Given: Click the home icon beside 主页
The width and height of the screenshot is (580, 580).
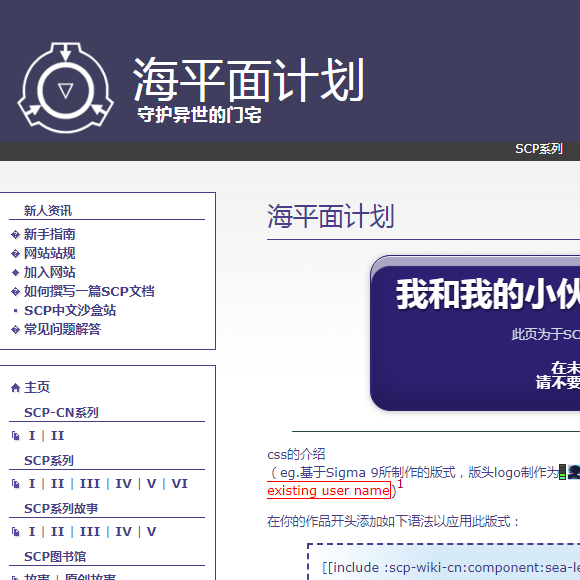Looking at the screenshot, I should (x=15, y=388).
